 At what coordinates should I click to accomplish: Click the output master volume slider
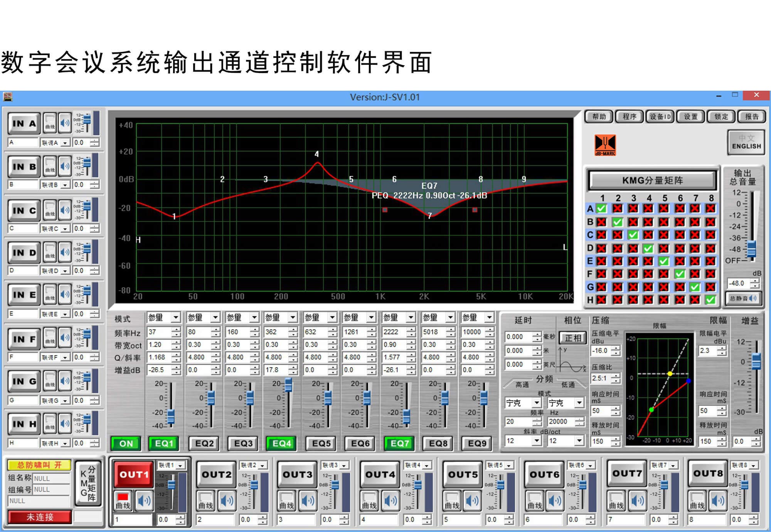751,249
